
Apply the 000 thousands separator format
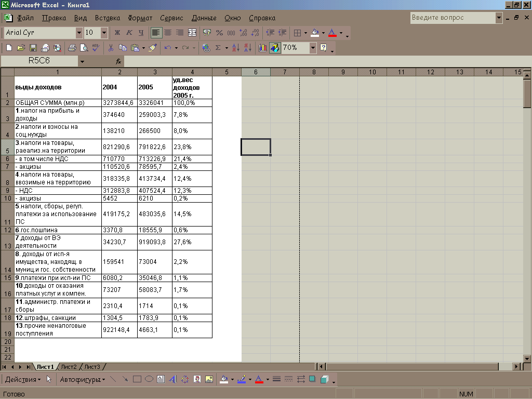(231, 33)
